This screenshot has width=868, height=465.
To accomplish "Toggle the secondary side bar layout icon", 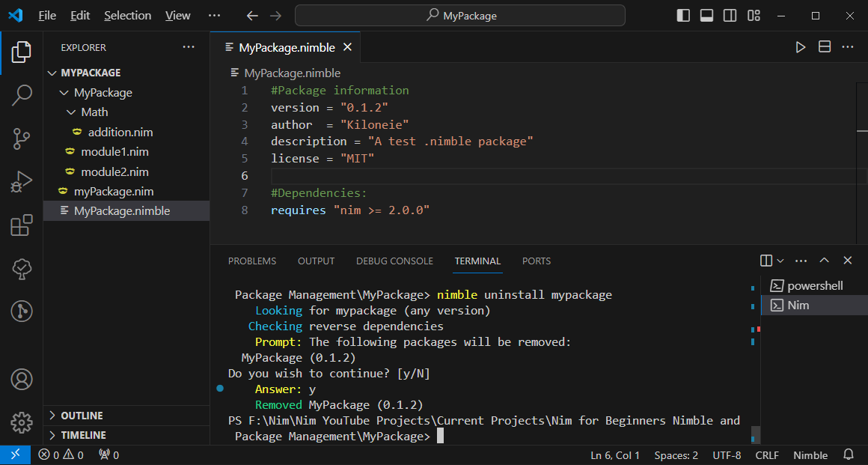I will pos(730,16).
